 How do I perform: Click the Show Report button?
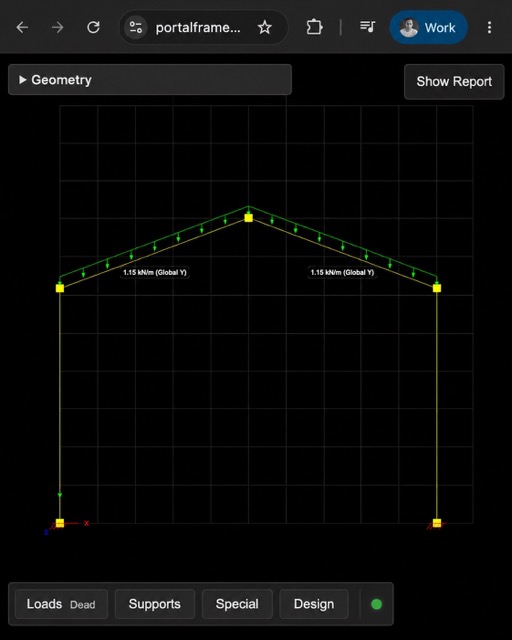(x=454, y=82)
